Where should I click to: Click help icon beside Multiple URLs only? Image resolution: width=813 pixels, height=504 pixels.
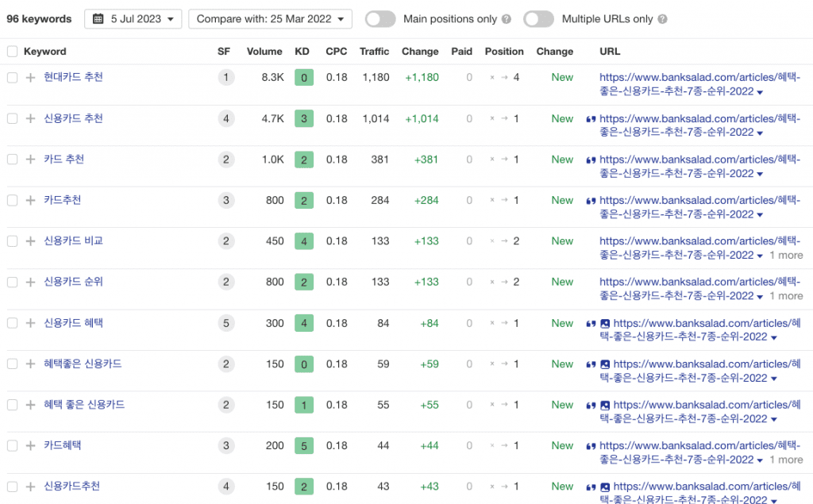click(x=662, y=19)
